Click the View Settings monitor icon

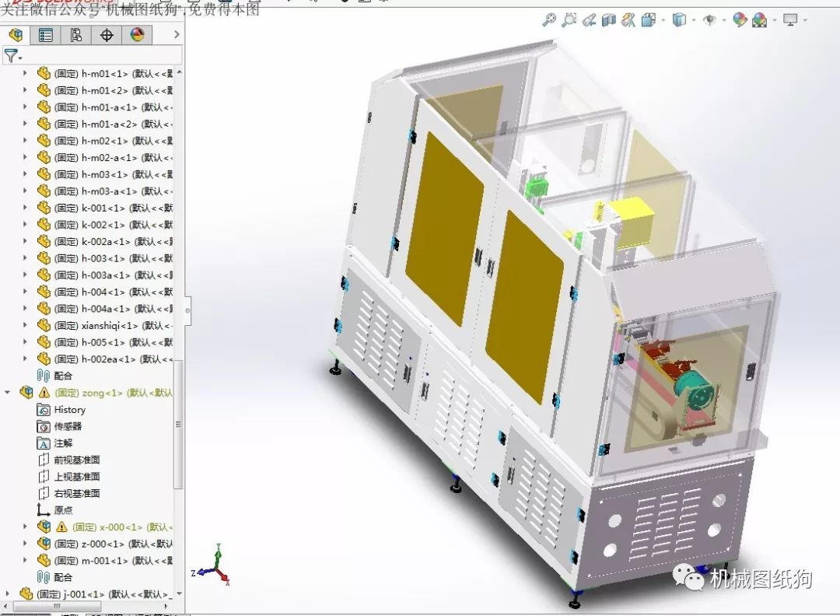coord(790,20)
